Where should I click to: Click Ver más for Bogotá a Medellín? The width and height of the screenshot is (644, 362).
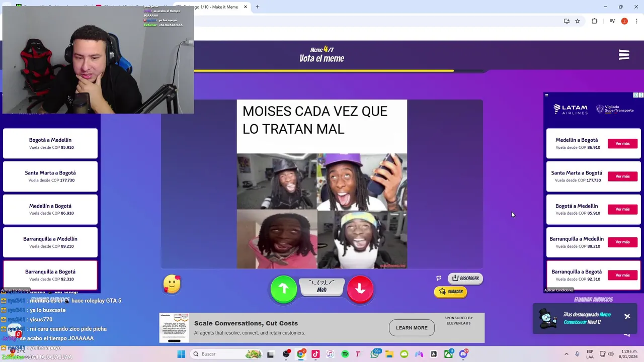[622, 209]
